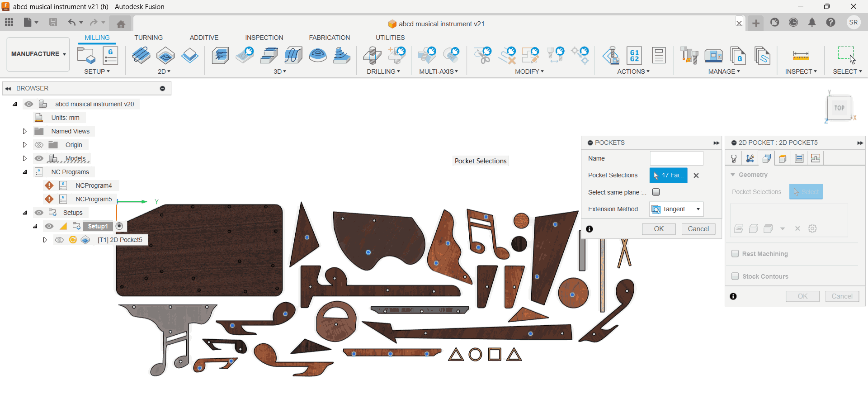868x418 pixels.
Task: Toggle visibility of abcd musical instrument v20
Action: [29, 104]
